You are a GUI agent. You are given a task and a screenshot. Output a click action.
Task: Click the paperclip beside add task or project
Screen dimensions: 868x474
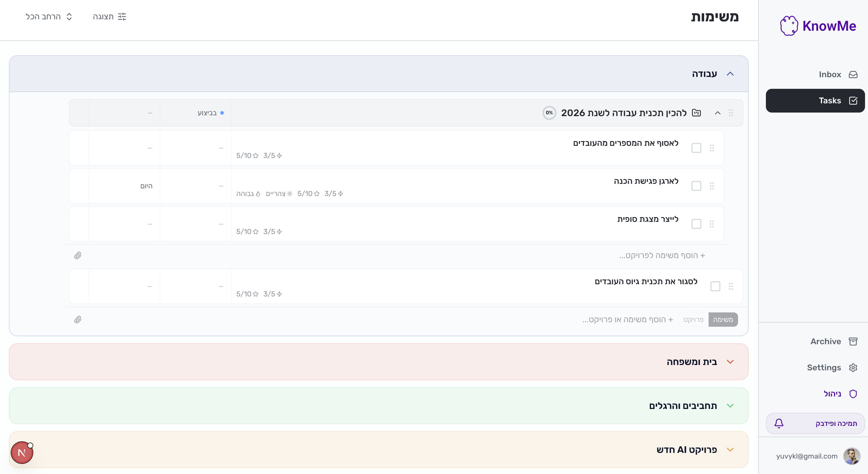pyautogui.click(x=78, y=320)
